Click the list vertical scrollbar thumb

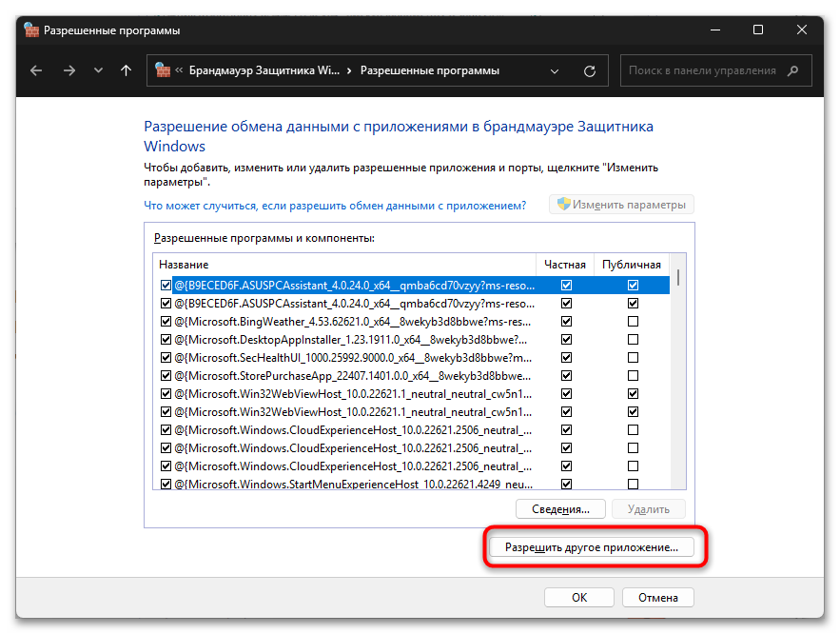point(677,277)
